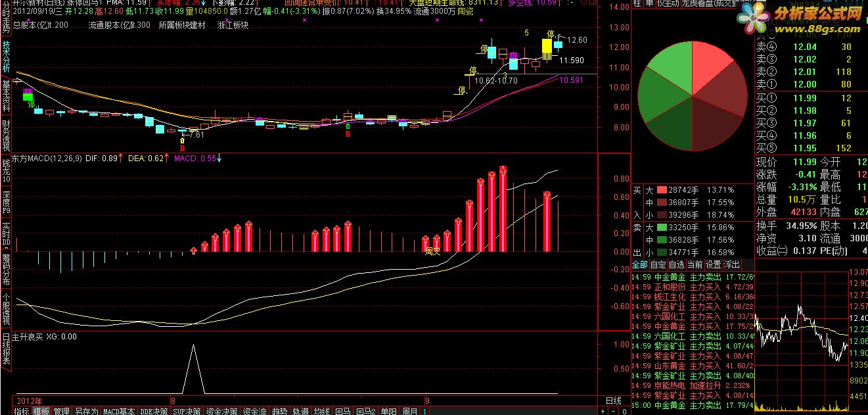Switch list filter to 当前

pos(695,264)
